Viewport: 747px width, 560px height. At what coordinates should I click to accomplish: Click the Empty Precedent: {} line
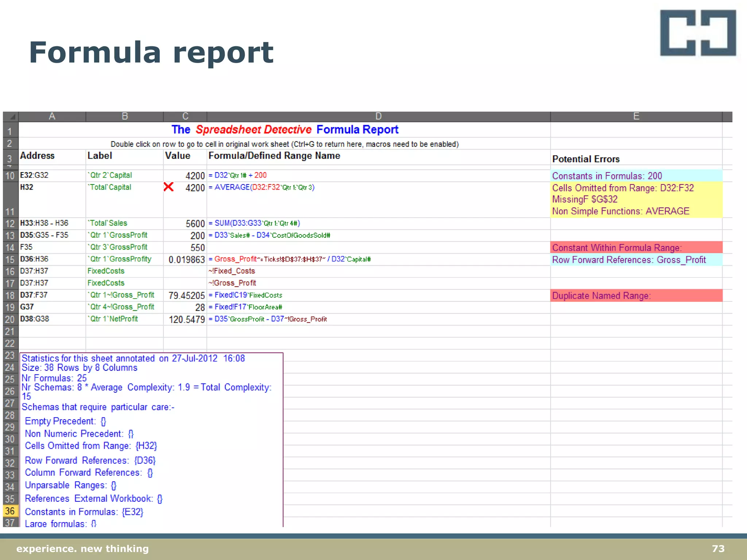pyautogui.click(x=66, y=421)
